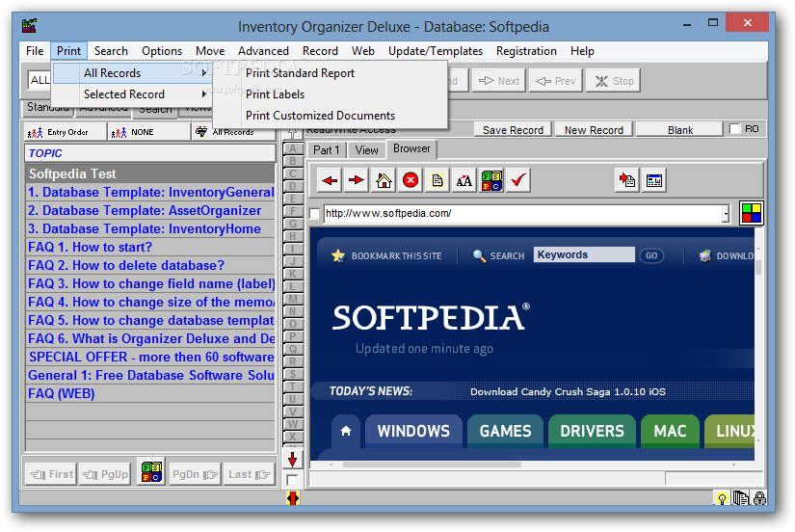Click the PgDn button
This screenshot has height=532, width=795.
pyautogui.click(x=195, y=474)
